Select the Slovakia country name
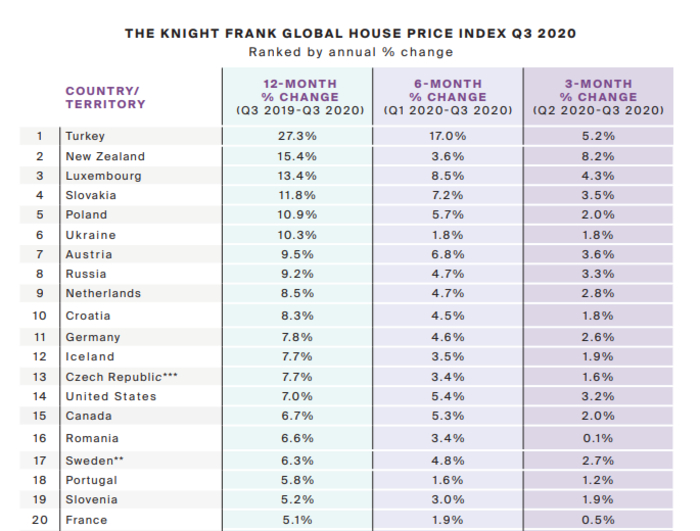This screenshot has height=531, width=700. 91,195
